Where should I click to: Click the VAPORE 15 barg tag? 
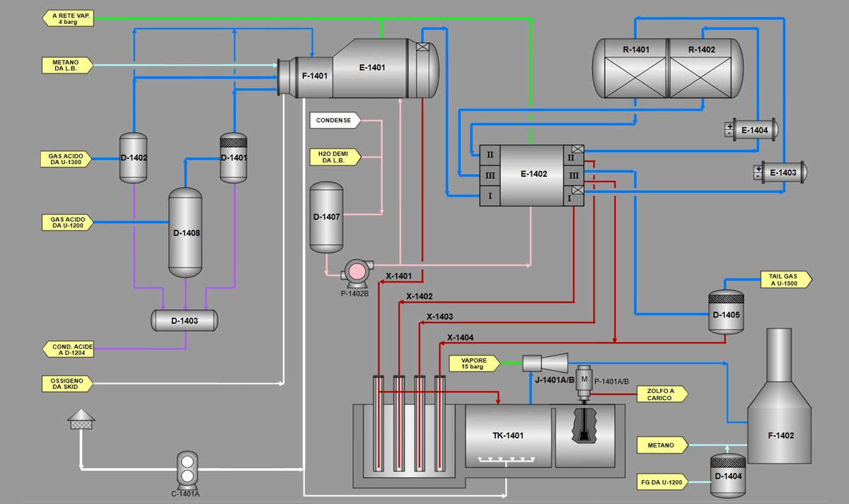click(474, 363)
